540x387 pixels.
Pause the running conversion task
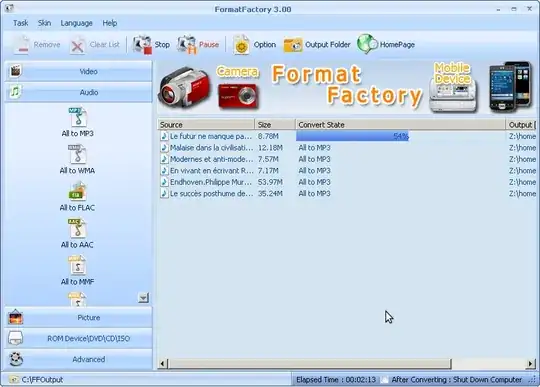coord(198,45)
